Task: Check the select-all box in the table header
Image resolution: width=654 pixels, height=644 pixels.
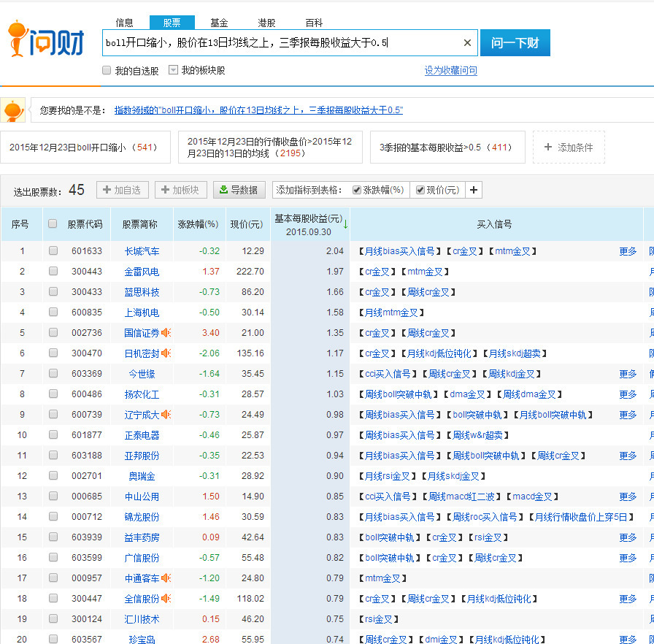Action: [53, 223]
